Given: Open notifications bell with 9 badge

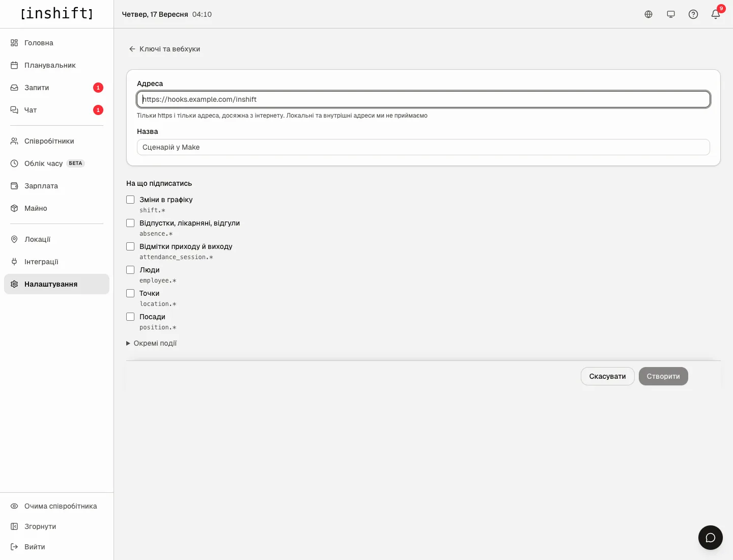Looking at the screenshot, I should pyautogui.click(x=716, y=14).
